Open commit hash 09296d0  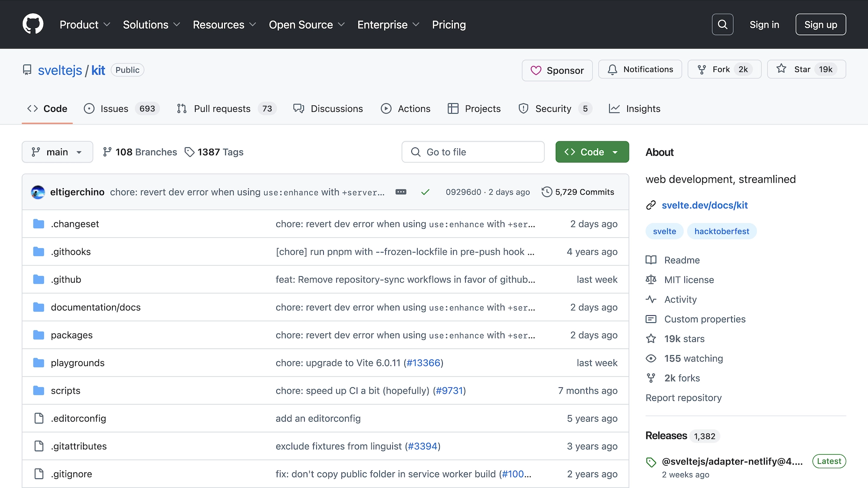point(464,192)
